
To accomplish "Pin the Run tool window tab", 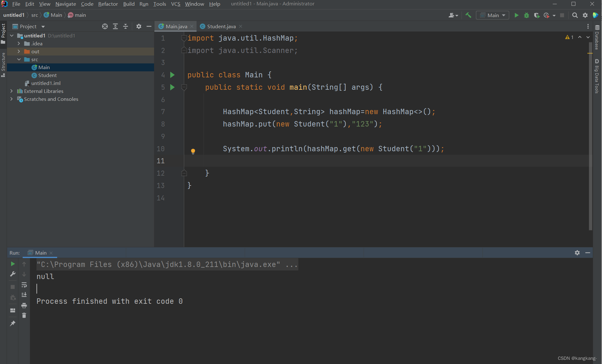I will point(13,323).
